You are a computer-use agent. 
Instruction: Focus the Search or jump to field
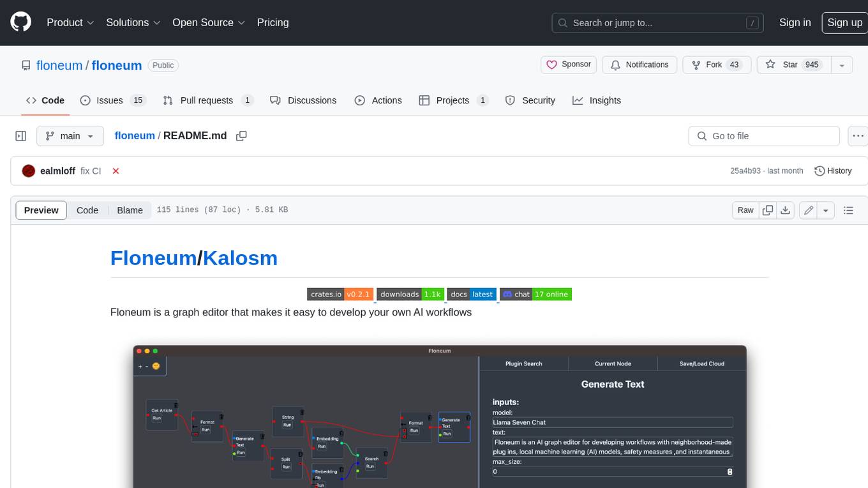[x=657, y=23]
